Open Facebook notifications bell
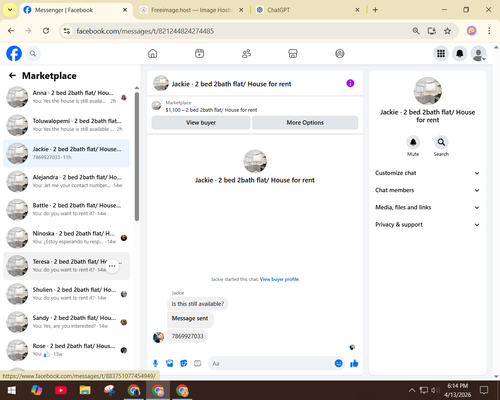 (x=460, y=53)
